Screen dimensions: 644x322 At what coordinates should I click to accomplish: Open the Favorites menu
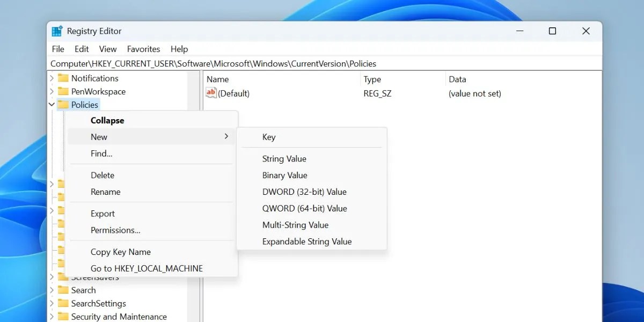click(x=143, y=49)
